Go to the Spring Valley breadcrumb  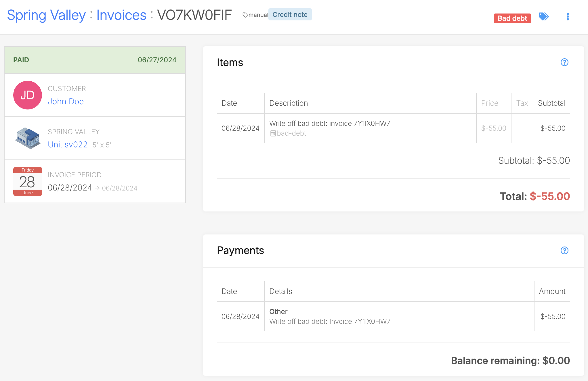46,15
